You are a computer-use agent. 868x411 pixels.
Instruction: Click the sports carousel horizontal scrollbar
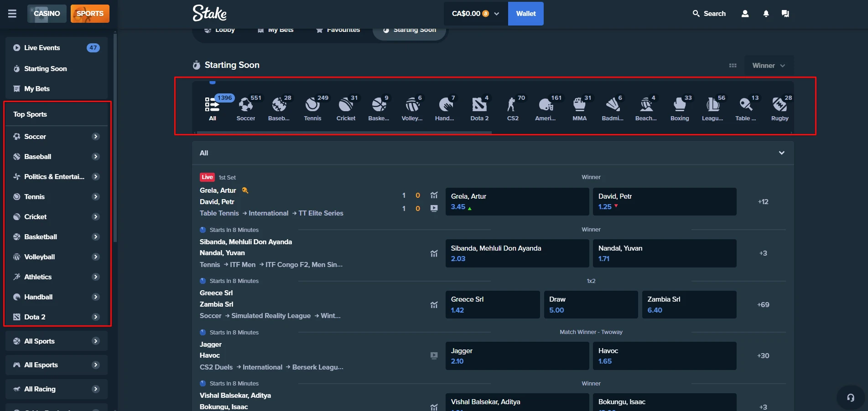pos(344,133)
